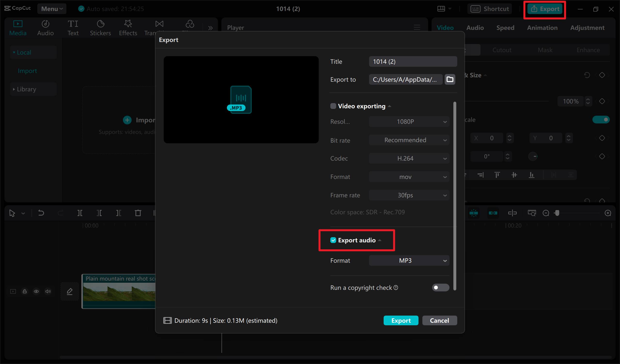Open the folder browser next to Export to
The height and width of the screenshot is (364, 620).
450,79
